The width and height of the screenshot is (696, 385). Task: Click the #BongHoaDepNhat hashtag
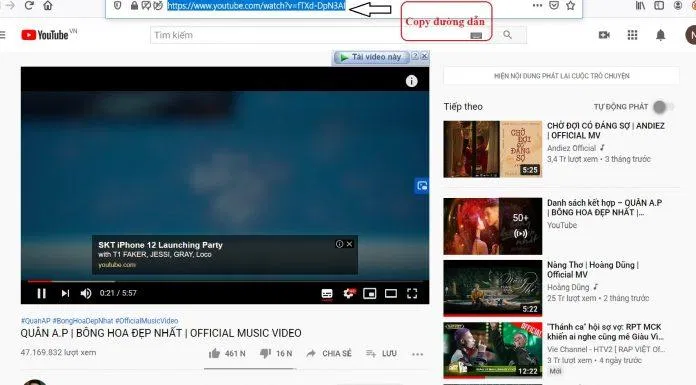click(x=83, y=321)
